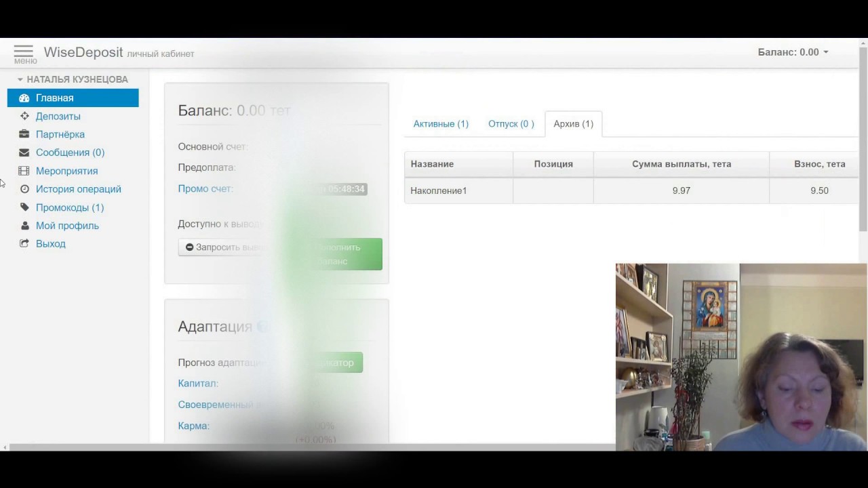This screenshot has height=488, width=868.
Task: Click the horizontal scrollbar at bottom
Action: [312, 447]
